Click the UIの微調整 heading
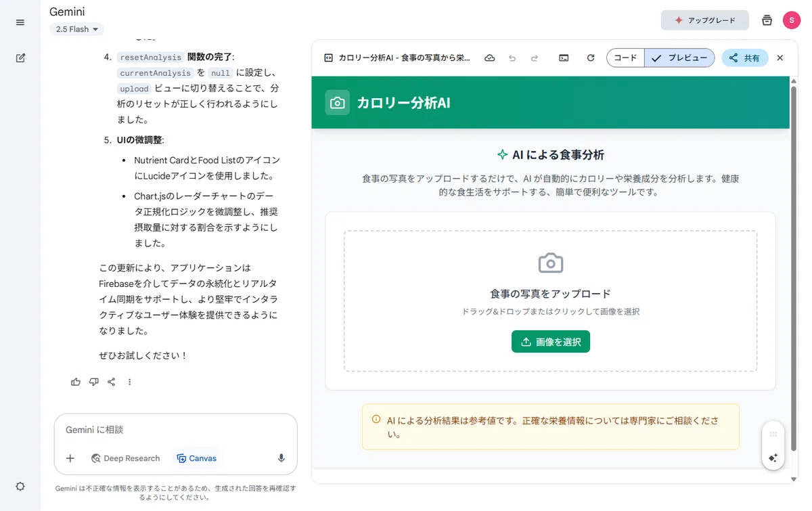The image size is (812, 511). tap(140, 140)
